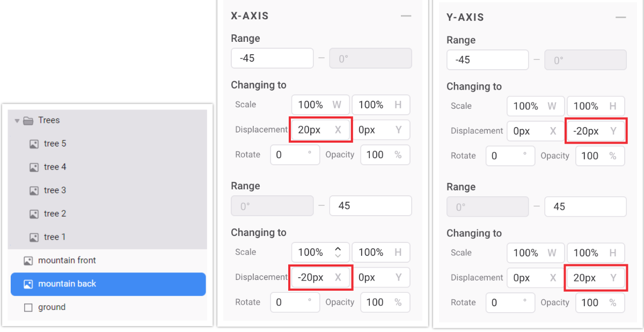The width and height of the screenshot is (644, 332).
Task: Select the tree 5 image icon
Action: pos(34,144)
